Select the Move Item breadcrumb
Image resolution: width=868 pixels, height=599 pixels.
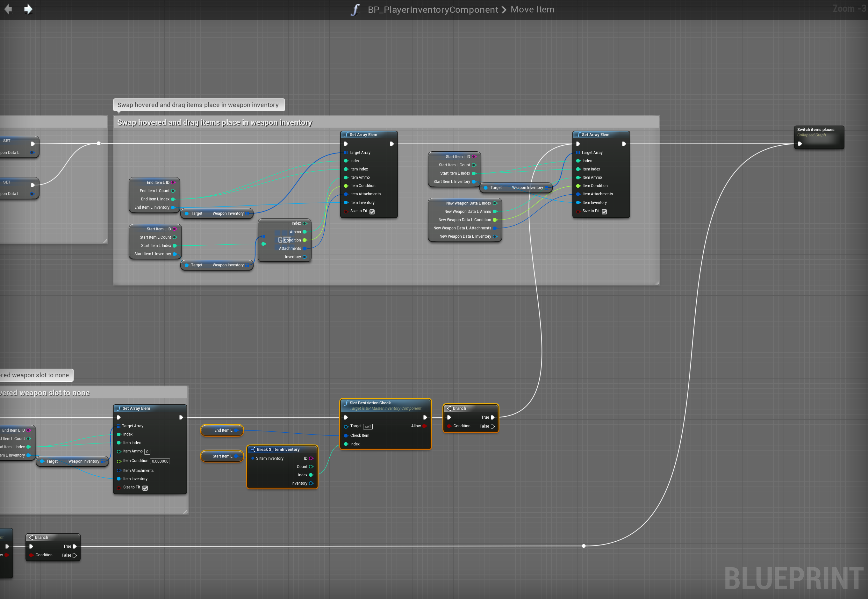click(532, 10)
